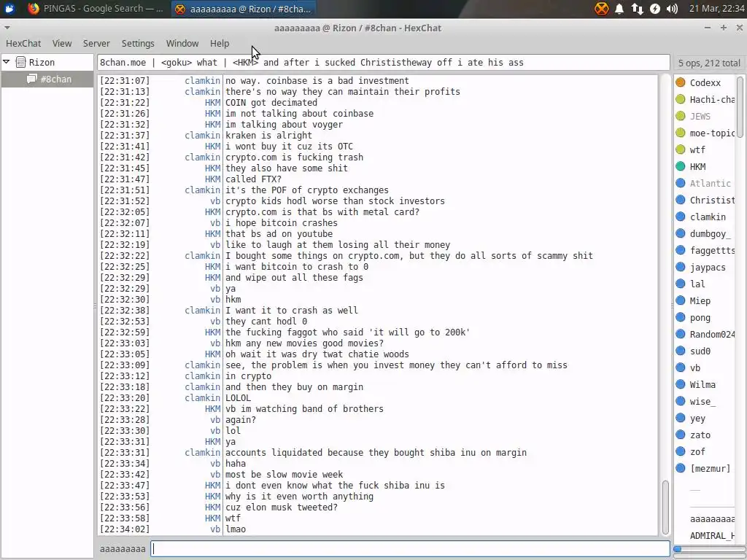Screen dimensions: 747x560
Task: Open the Window menu
Action: pyautogui.click(x=182, y=43)
